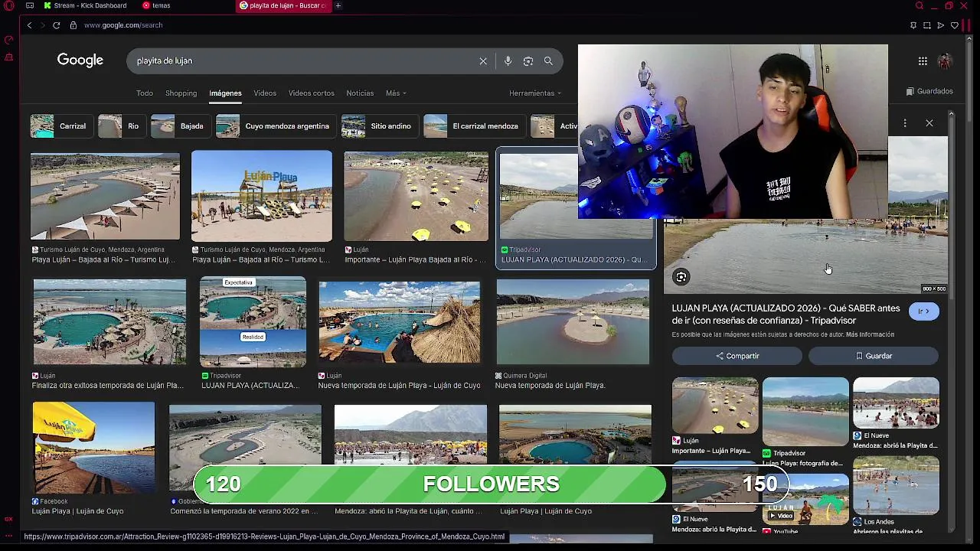Click the Guardar button
980x551 pixels.
[874, 356]
